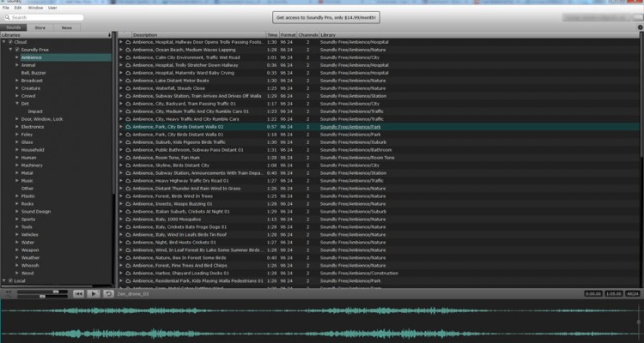
Task: Click the magnifier icon in search field
Action: [x=8, y=17]
